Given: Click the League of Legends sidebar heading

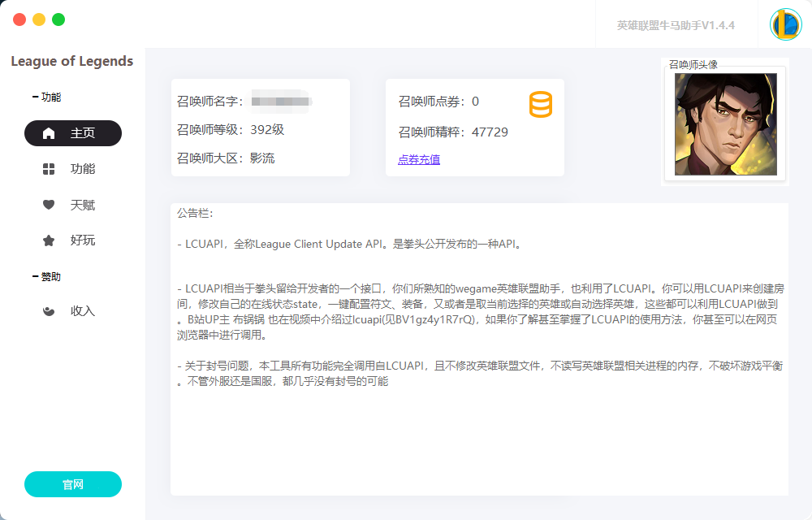Looking at the screenshot, I should coord(71,61).
